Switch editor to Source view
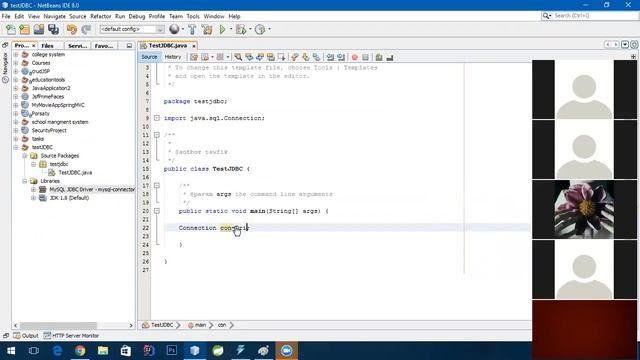 coord(149,57)
